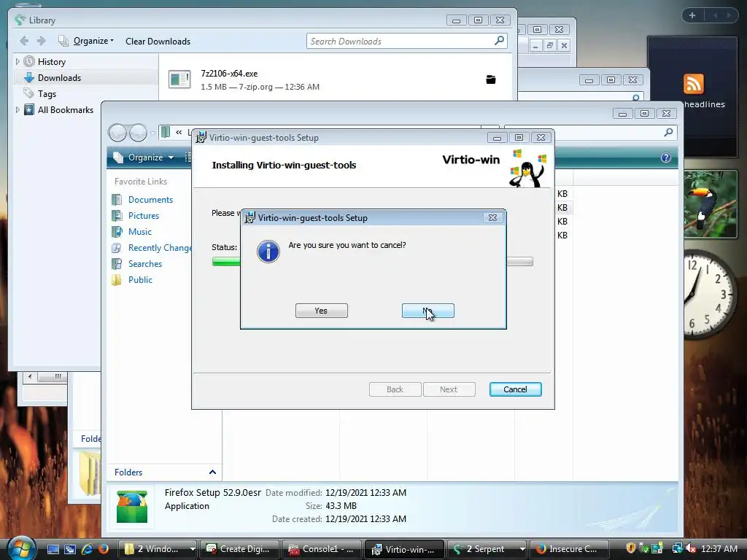Click sidebar add gadgets plus button
The width and height of the screenshot is (747, 560).
coord(692,15)
